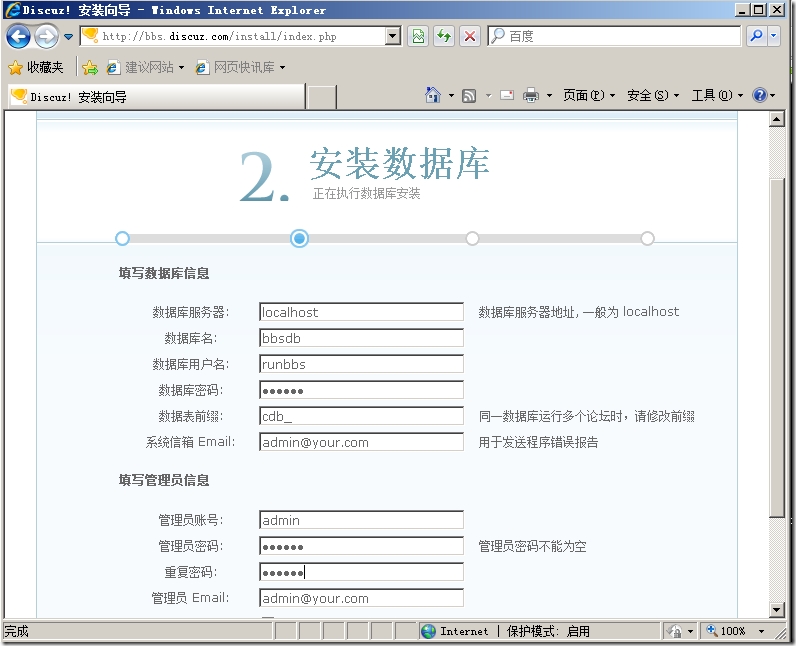Print the page with printer icon
The image size is (796, 646).
click(531, 95)
